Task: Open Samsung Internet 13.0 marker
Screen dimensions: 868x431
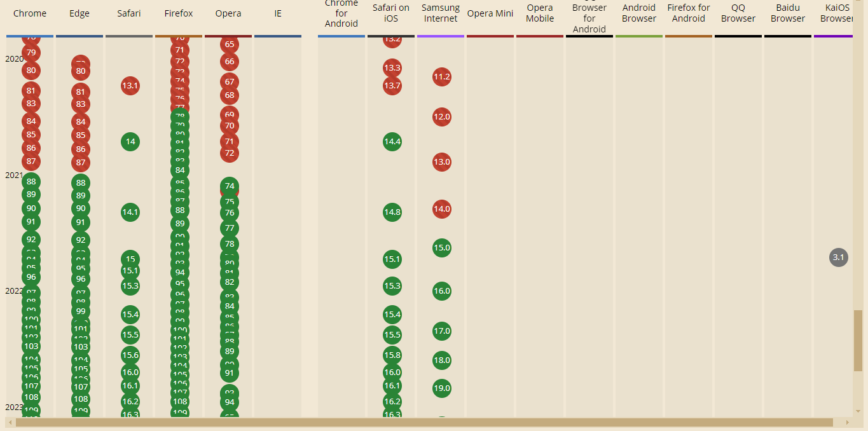Action: point(442,162)
